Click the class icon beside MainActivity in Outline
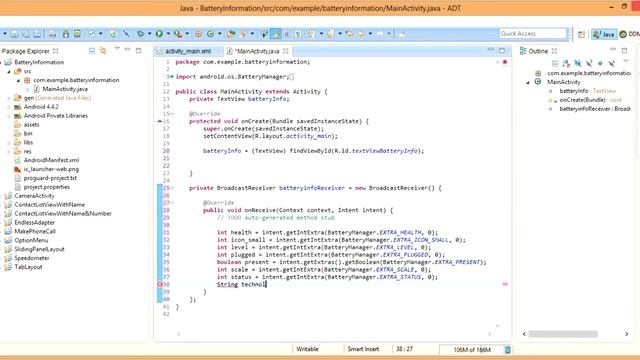Viewport: 640px width, 360px height. [538, 82]
